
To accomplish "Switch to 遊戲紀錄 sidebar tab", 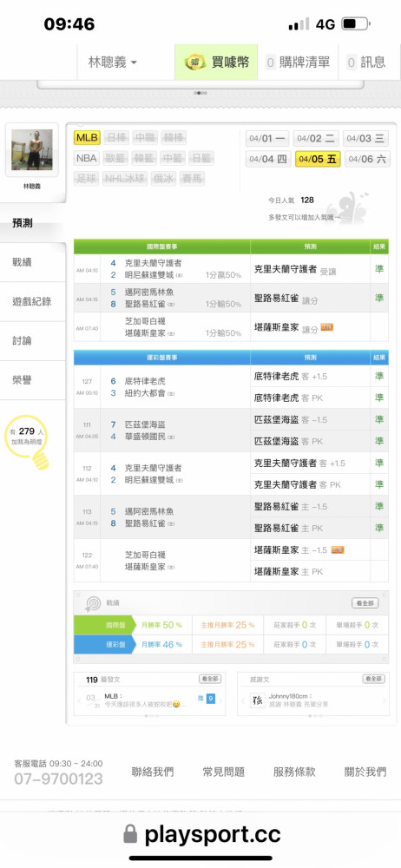I will pyautogui.click(x=32, y=302).
